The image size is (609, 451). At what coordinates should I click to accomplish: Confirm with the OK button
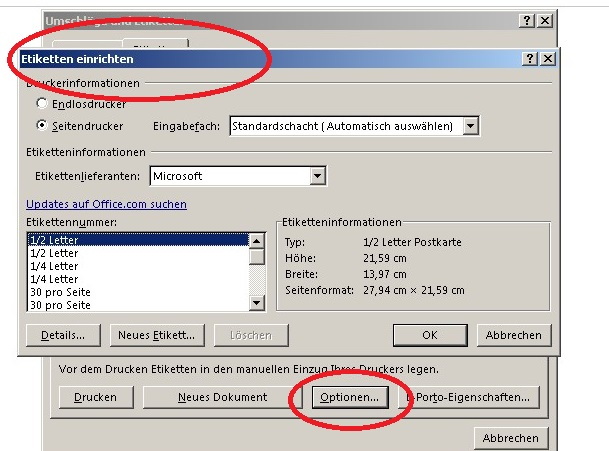pyautogui.click(x=430, y=335)
